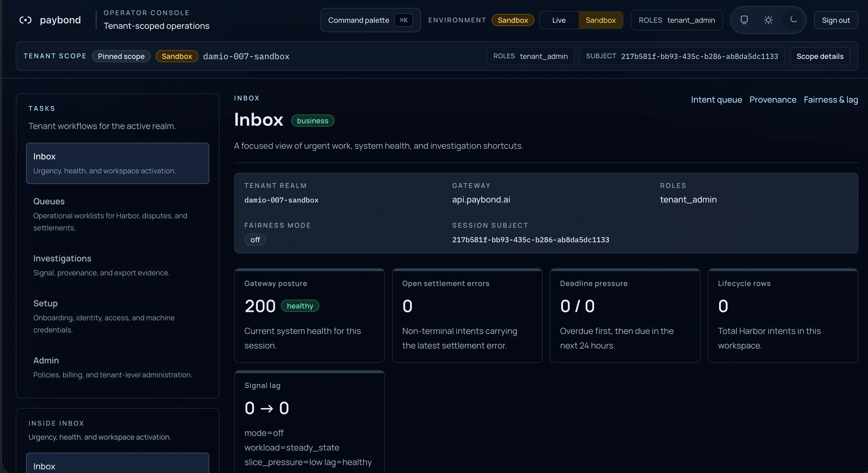Go to Intent queue link
The height and width of the screenshot is (473, 868).
(x=716, y=100)
